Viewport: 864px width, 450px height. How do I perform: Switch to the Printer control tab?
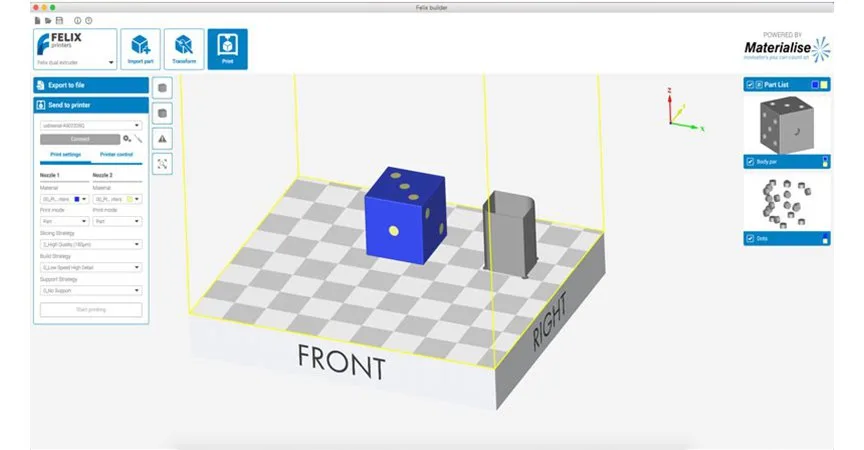pos(116,155)
